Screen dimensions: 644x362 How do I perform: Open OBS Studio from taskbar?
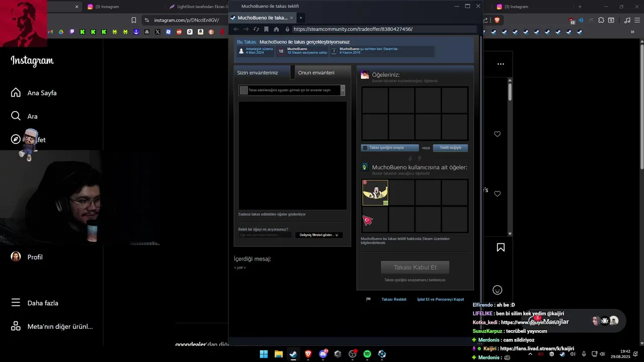click(353, 354)
